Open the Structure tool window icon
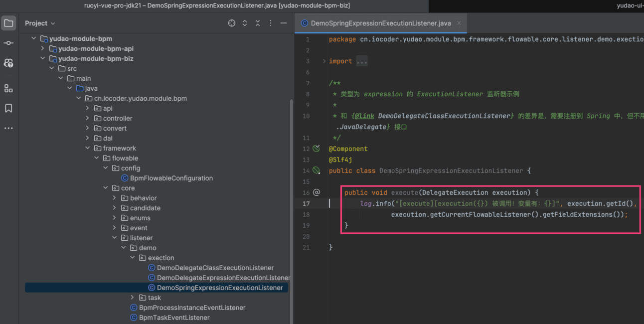Viewport: 644px width, 324px height. click(x=8, y=88)
